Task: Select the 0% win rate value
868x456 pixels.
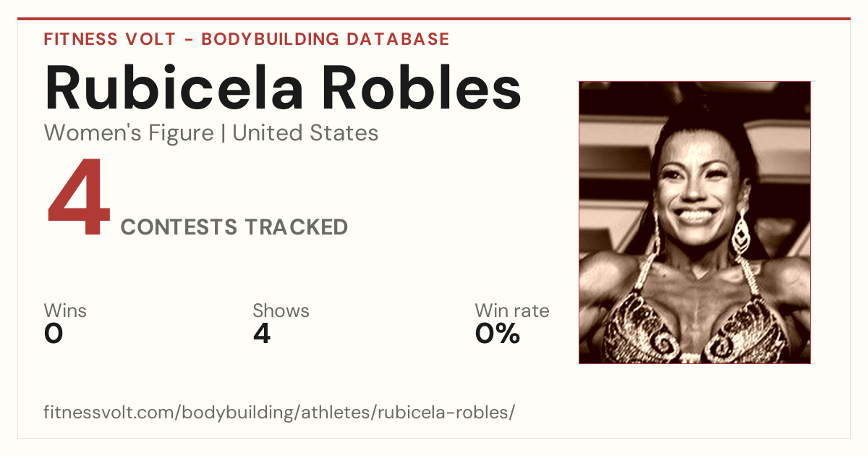Action: [x=498, y=334]
